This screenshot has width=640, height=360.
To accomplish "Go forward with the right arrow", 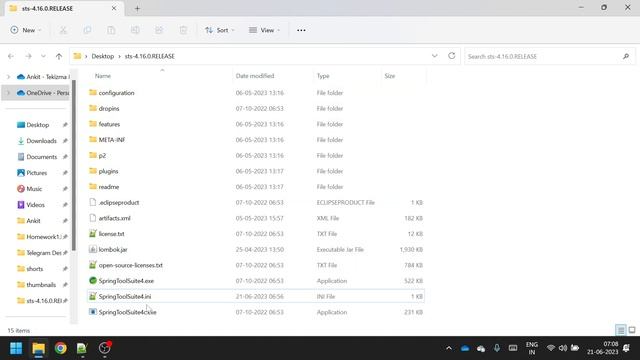I will click(x=28, y=56).
